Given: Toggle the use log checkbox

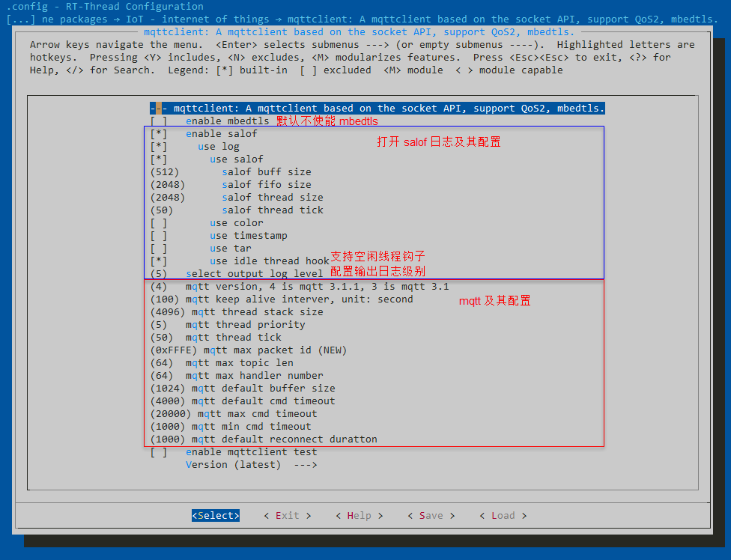Looking at the screenshot, I should pyautogui.click(x=159, y=146).
